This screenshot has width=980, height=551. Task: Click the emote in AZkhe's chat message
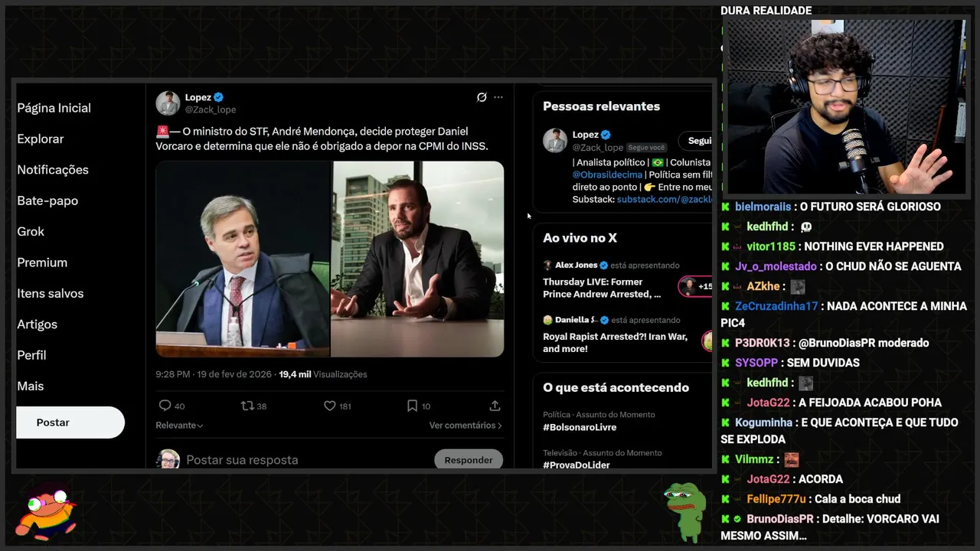798,287
